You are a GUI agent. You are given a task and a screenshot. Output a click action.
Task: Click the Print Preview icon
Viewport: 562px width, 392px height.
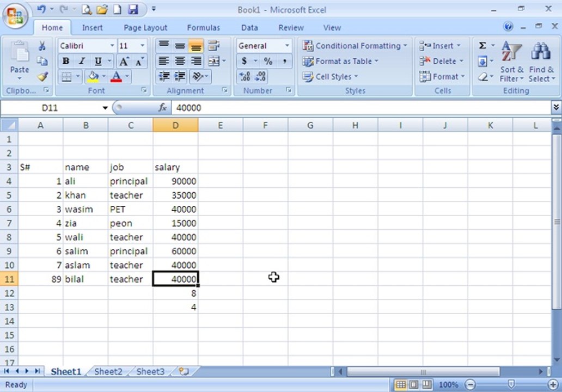(x=87, y=10)
